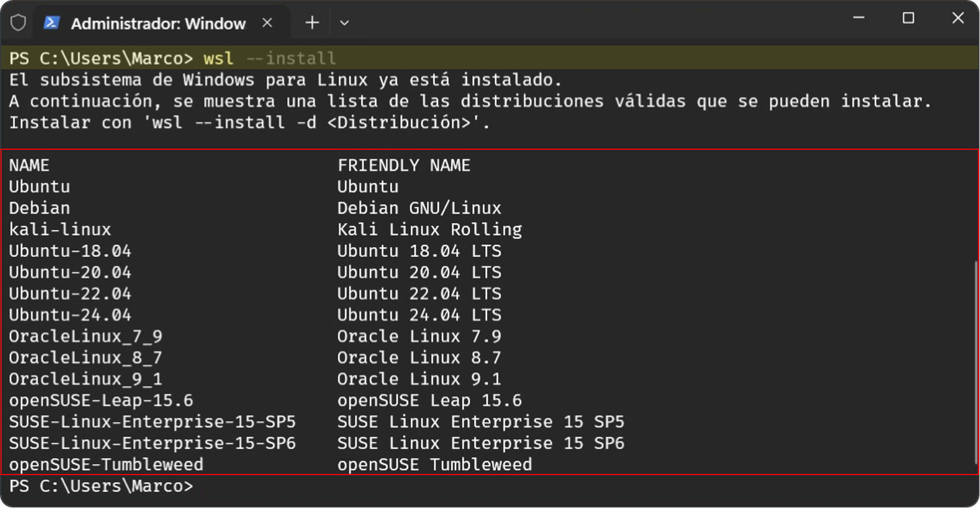Viewport: 980px width, 508px height.
Task: Select the 'Administrador: Window' tab
Action: tap(158, 24)
